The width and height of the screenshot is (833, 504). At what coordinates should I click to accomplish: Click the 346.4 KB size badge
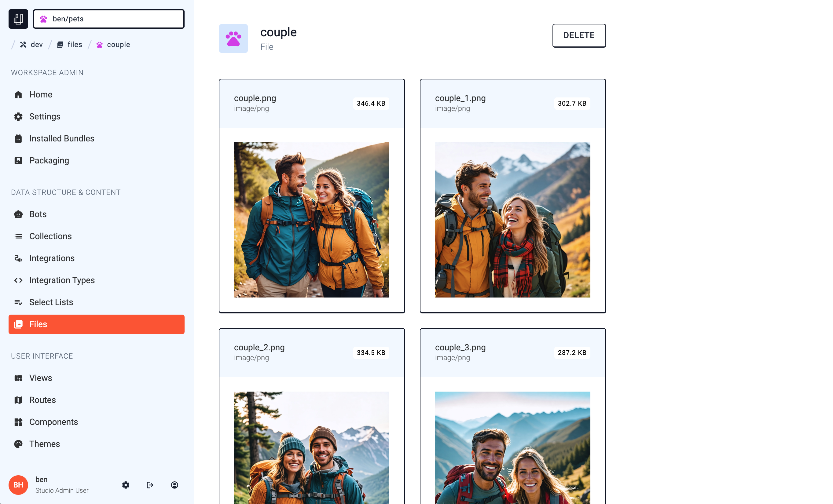[371, 104]
